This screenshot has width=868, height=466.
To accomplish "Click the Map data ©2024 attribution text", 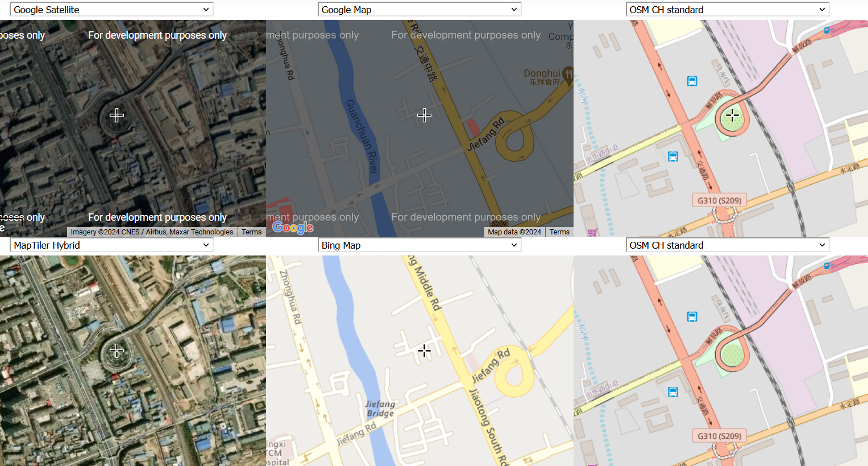I will (x=514, y=232).
